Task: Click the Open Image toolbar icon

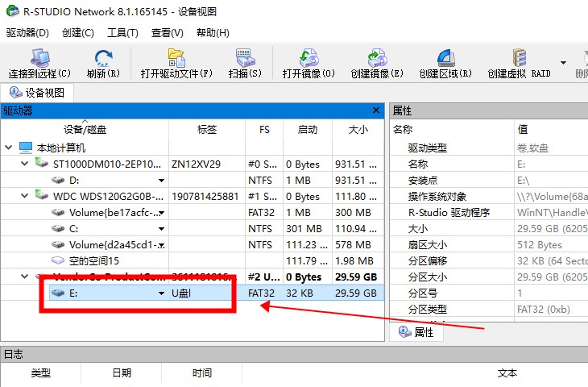Action: (308, 58)
